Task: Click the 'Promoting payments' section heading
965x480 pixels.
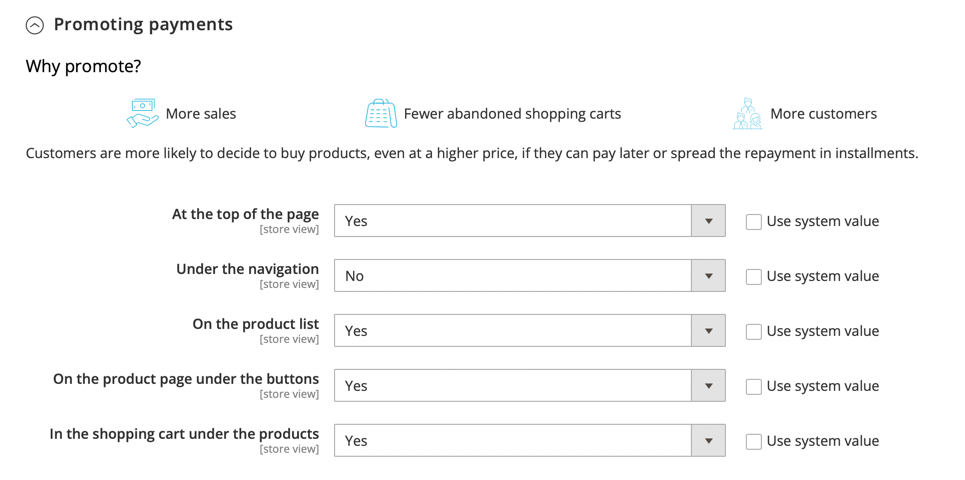Action: click(x=143, y=24)
